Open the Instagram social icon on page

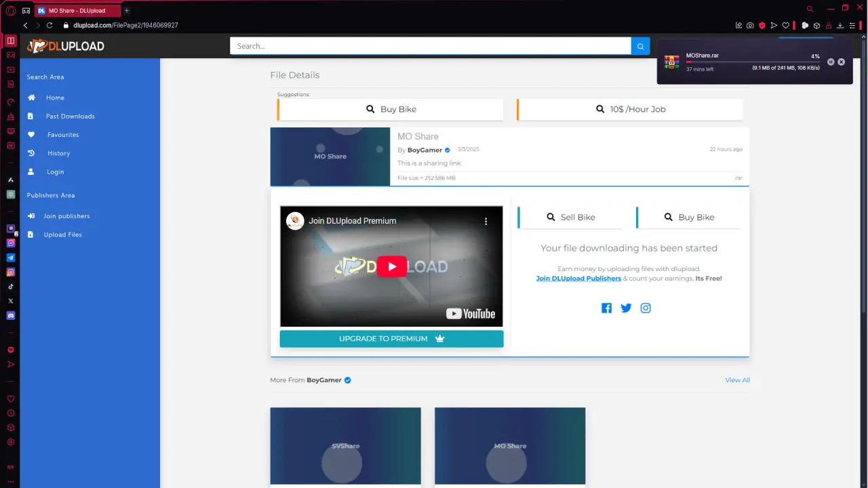tap(646, 308)
